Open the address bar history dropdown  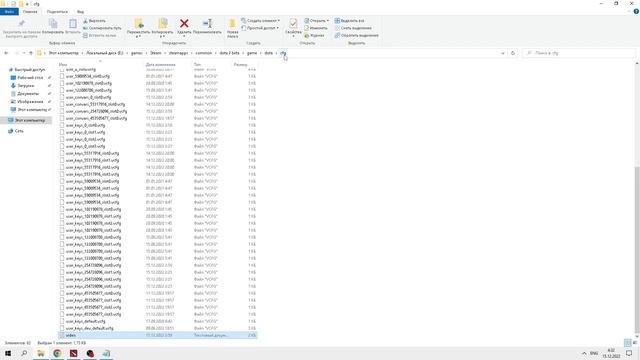(503, 53)
